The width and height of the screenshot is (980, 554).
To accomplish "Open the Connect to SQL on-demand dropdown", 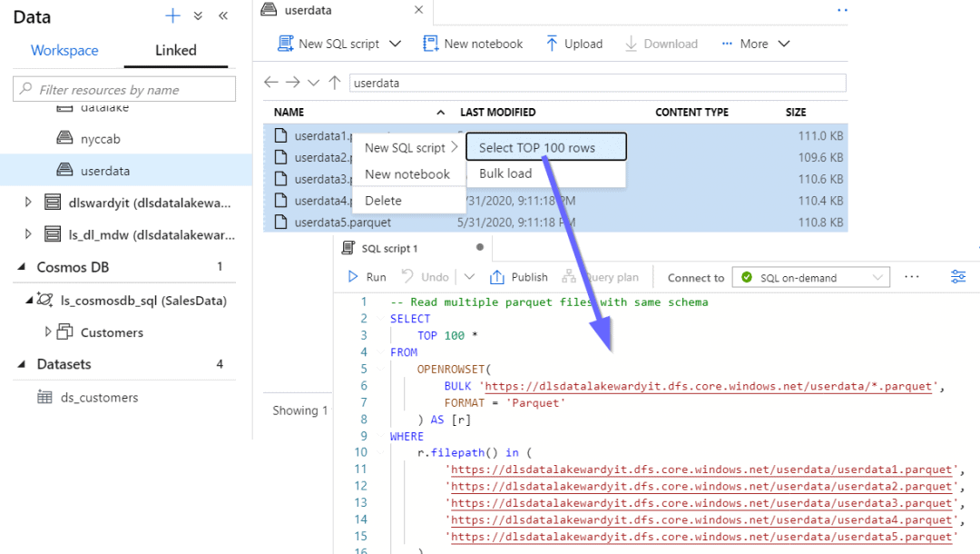I will tap(811, 278).
